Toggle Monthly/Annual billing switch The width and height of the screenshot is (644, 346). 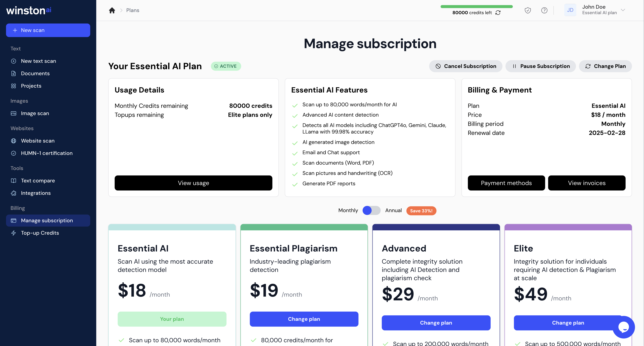[372, 210]
